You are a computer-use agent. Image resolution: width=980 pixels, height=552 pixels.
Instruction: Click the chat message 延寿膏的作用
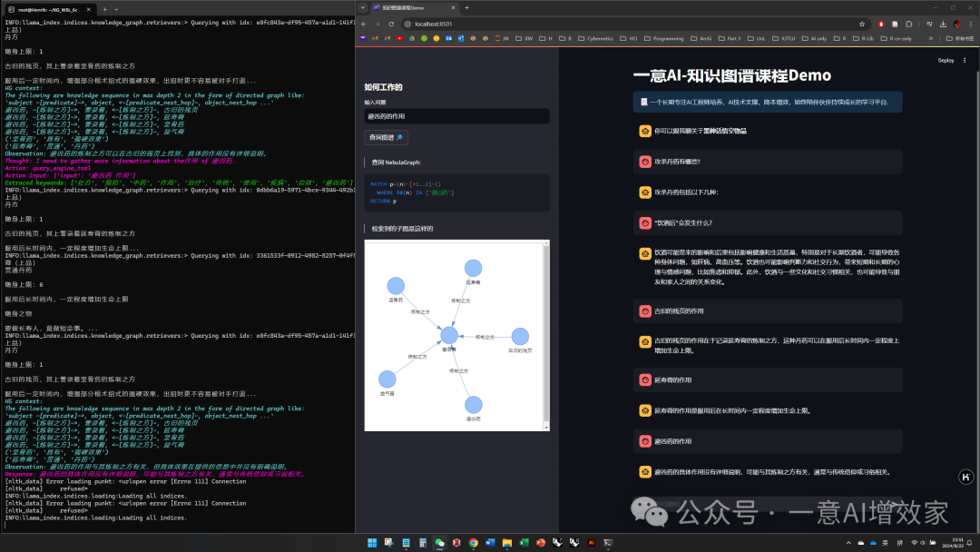click(672, 380)
